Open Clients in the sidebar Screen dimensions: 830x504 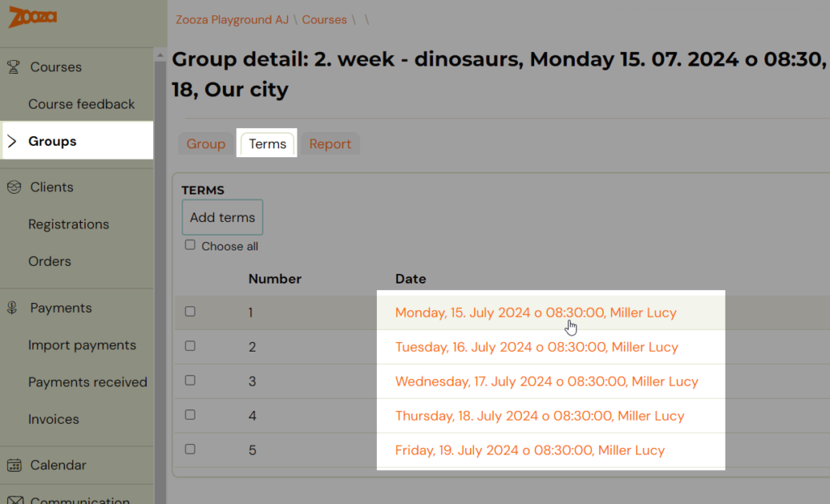point(51,187)
